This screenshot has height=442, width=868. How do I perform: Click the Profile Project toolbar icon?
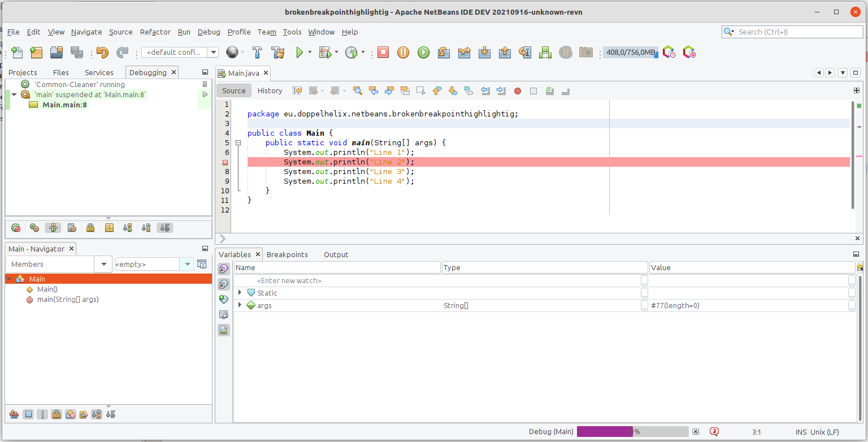(351, 53)
